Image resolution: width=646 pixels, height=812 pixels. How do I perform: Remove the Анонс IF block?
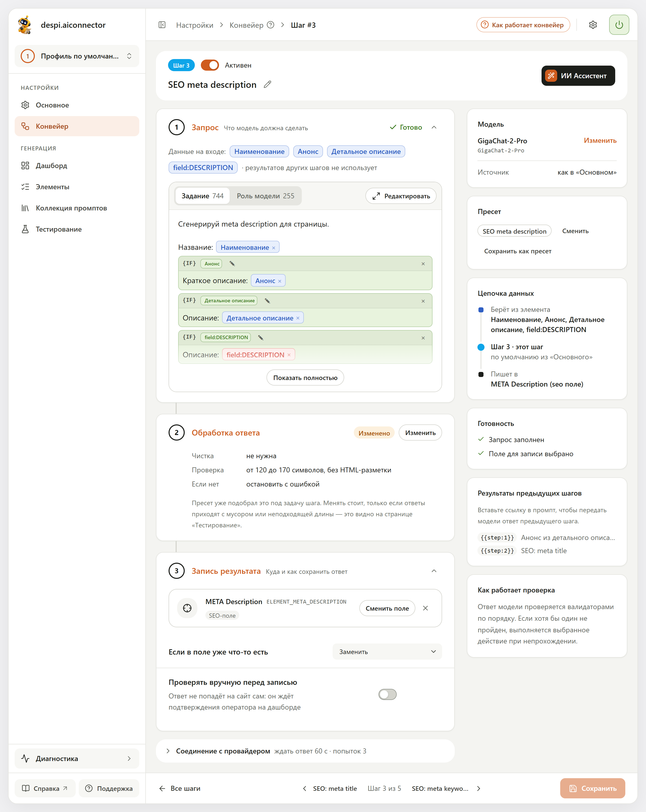[423, 264]
